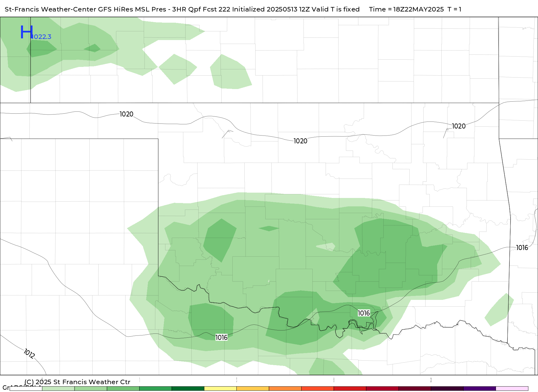The height and width of the screenshot is (392, 538).
Task: Click '(C) 2025 St Francis Weather Ctr'
Action: [x=77, y=382]
